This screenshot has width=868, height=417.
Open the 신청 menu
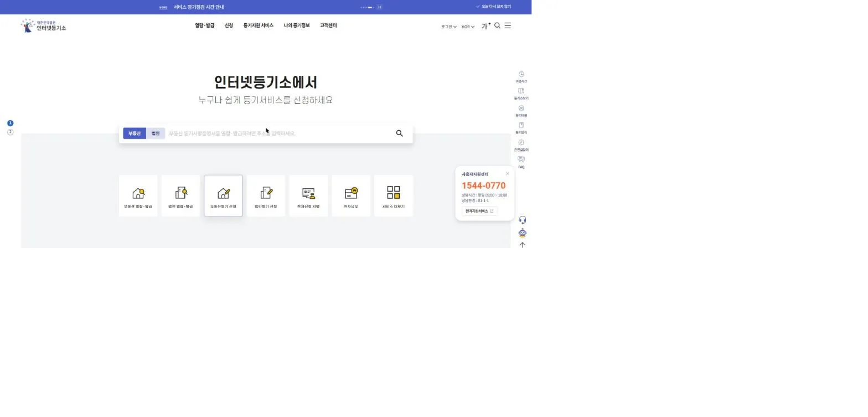coord(229,25)
